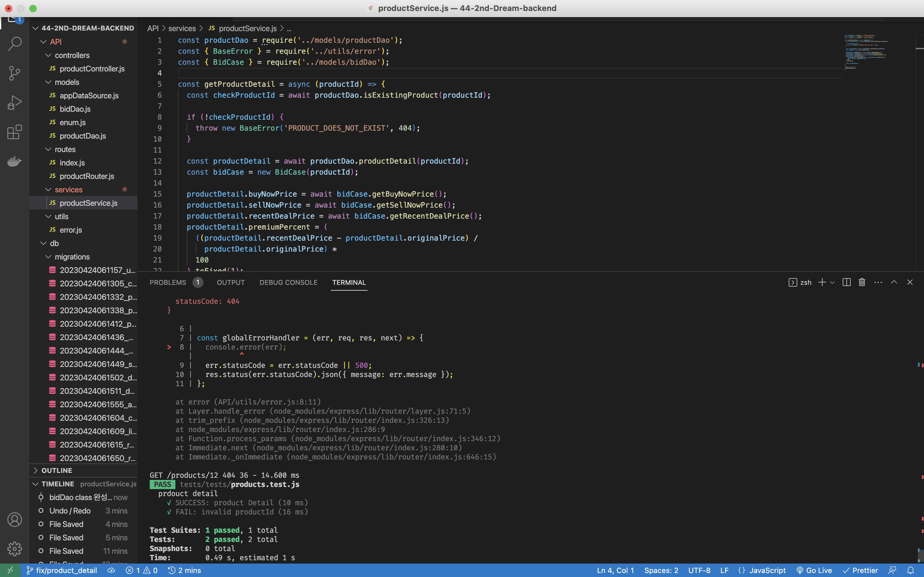This screenshot has width=924, height=577.
Task: Expand the OUTLINE section
Action: (x=57, y=470)
